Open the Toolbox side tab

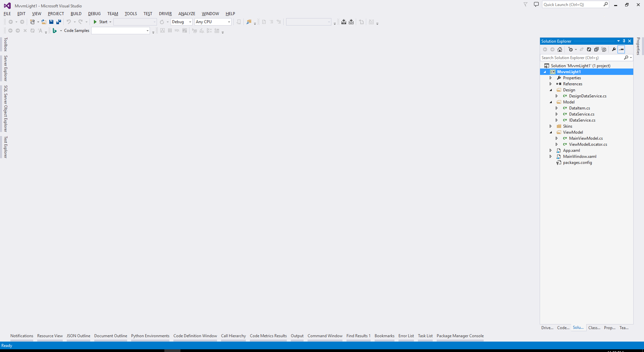pyautogui.click(x=5, y=44)
